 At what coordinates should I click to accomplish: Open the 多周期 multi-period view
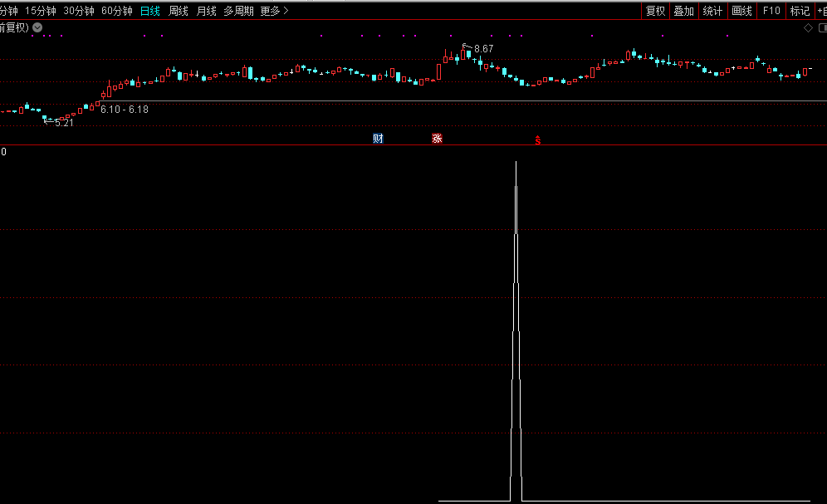[x=238, y=11]
